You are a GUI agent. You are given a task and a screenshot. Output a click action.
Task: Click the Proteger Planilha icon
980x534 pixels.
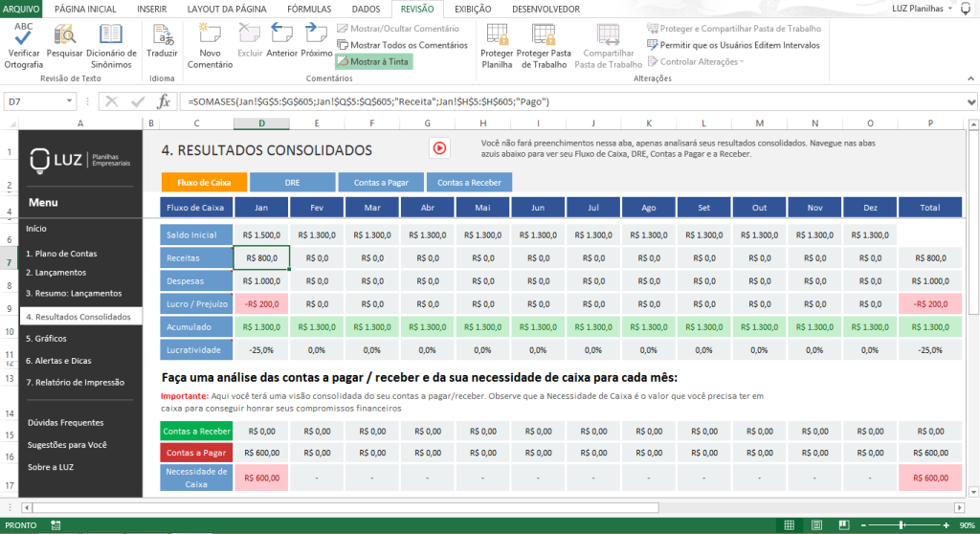(x=497, y=35)
